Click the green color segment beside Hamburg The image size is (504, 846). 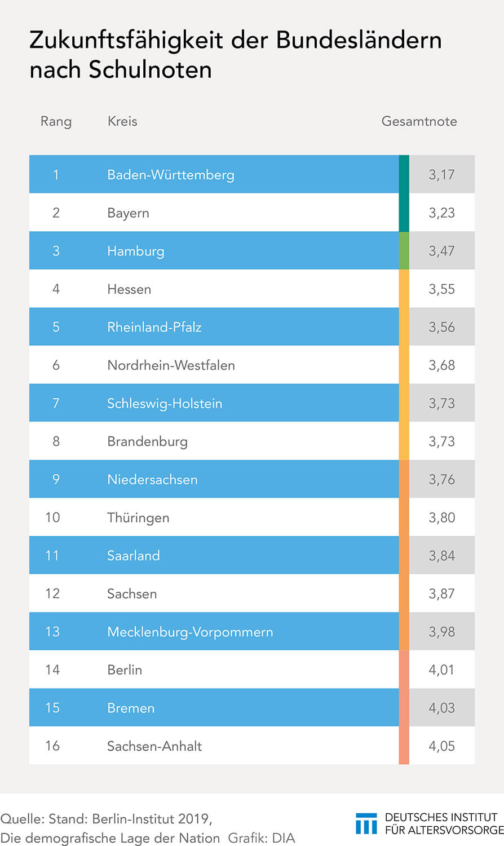pyautogui.click(x=404, y=250)
